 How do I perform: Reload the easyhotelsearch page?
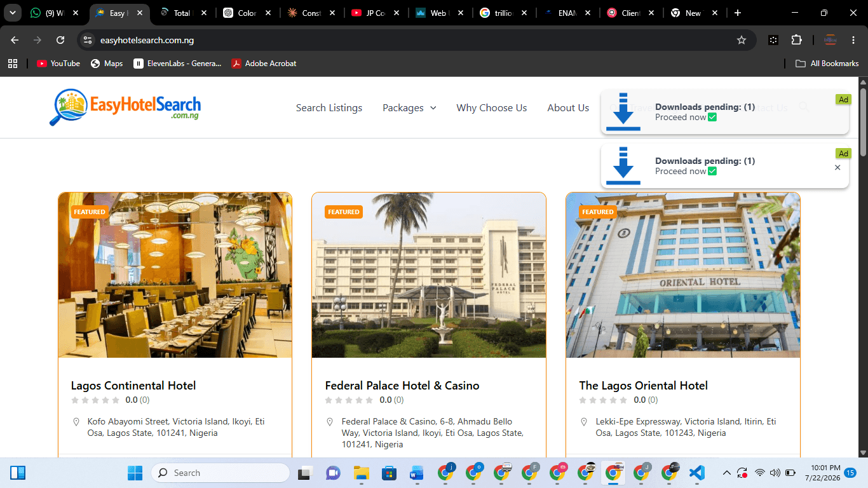point(60,40)
